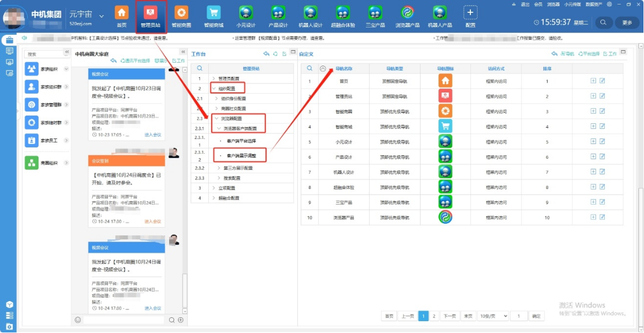Click 退出 in title bar menu
Image resolution: width=644 pixels, height=333 pixels.
[525, 4]
